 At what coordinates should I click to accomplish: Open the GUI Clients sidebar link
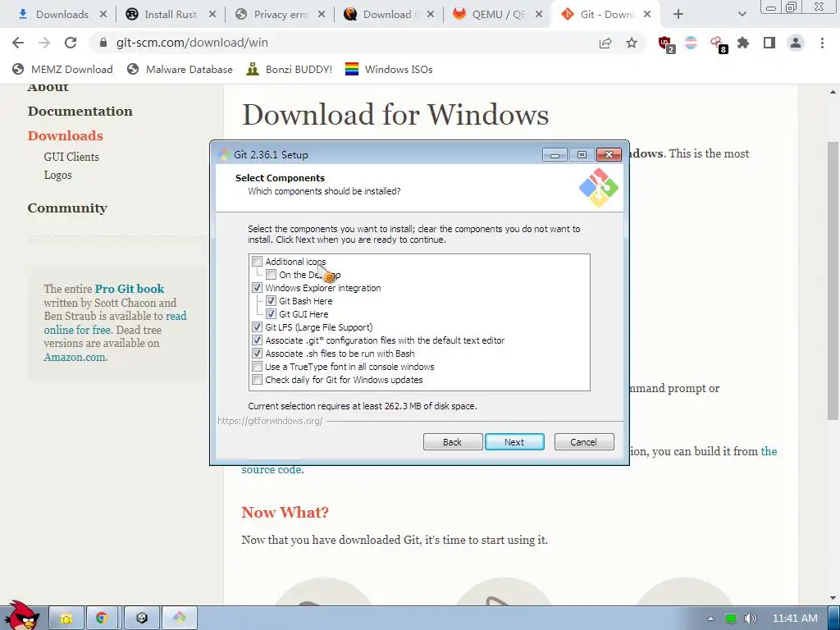pos(71,157)
